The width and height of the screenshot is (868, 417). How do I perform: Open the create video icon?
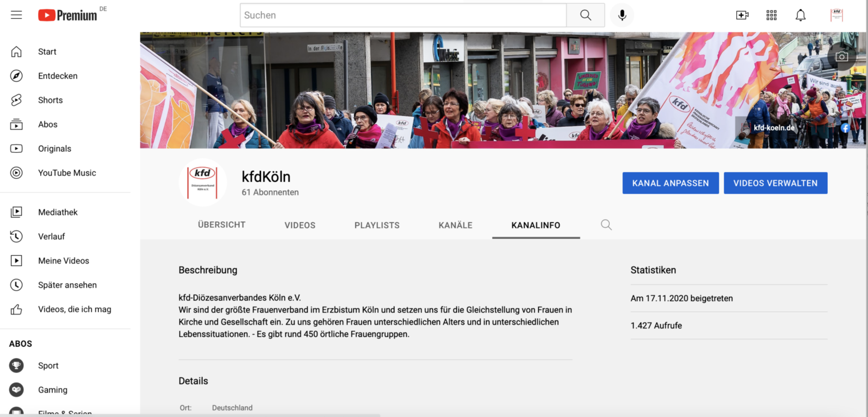click(x=742, y=15)
